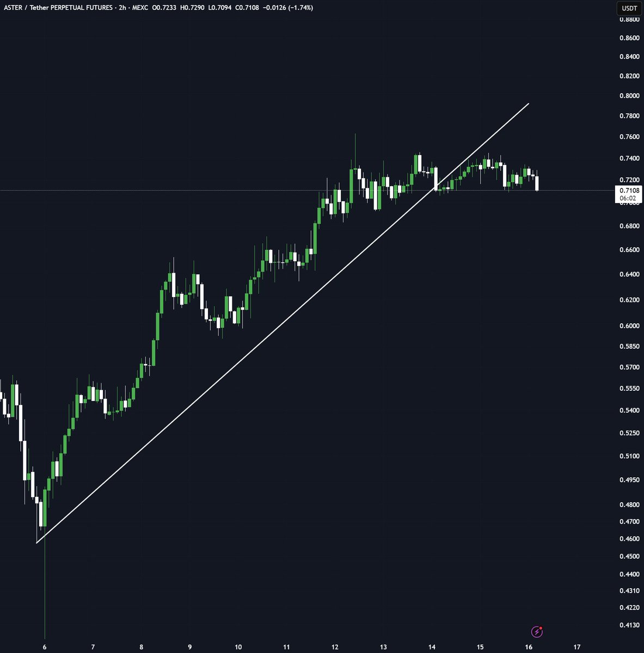Click the 0.4700 price axis label
This screenshot has height=653, width=644.
tap(629, 522)
